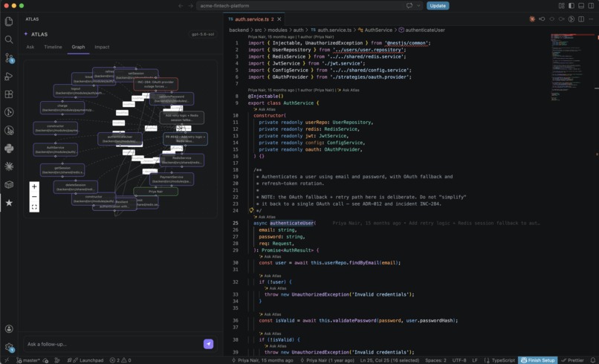
Task: Select Prettier formatter in status bar
Action: point(573,360)
